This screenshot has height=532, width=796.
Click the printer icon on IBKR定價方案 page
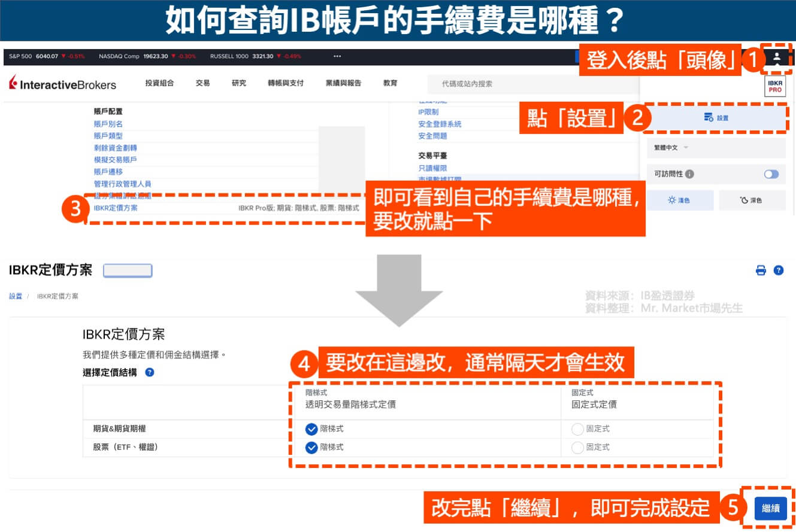pos(760,270)
